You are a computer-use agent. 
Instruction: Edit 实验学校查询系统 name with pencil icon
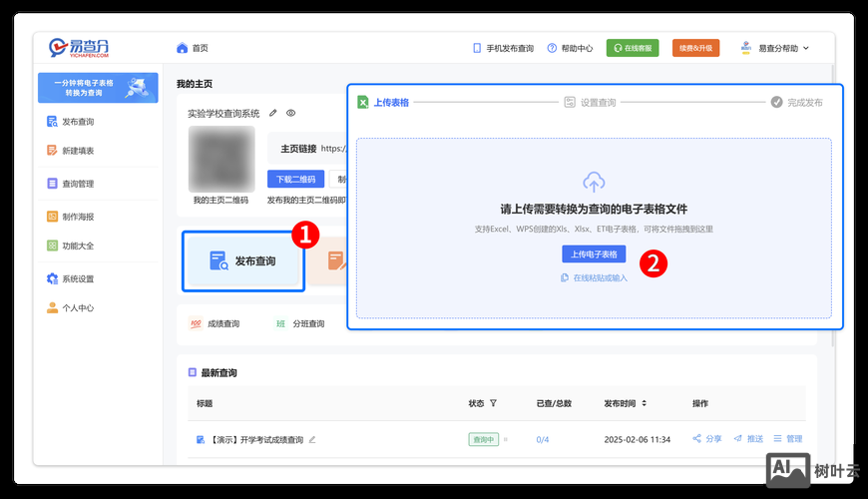pyautogui.click(x=273, y=113)
